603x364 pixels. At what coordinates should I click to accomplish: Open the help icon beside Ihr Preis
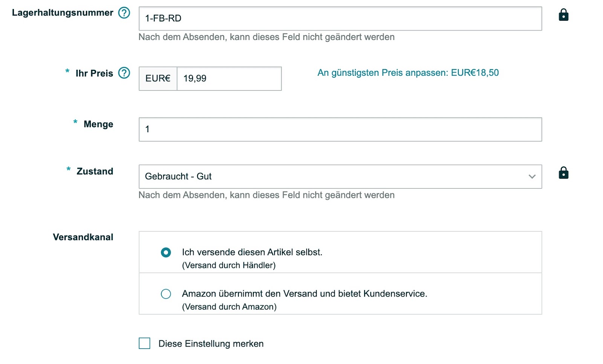click(x=124, y=73)
